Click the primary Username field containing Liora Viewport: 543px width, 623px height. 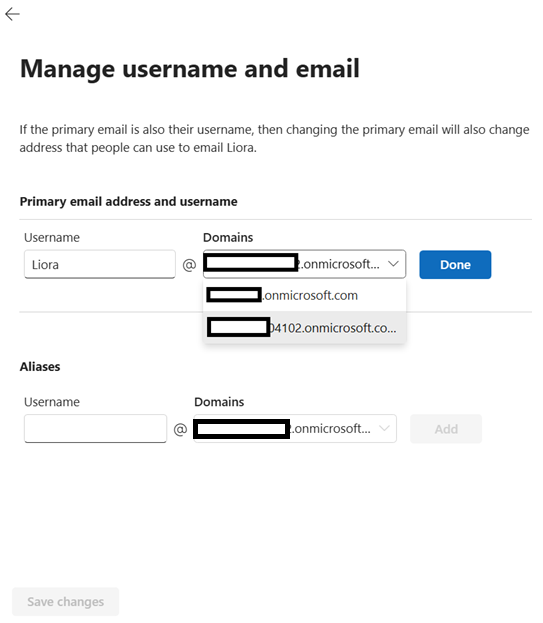pos(100,264)
